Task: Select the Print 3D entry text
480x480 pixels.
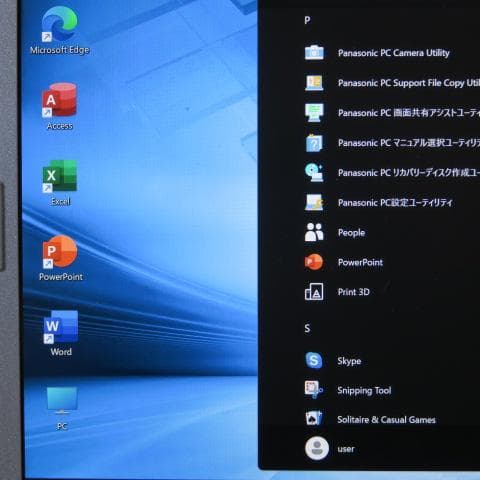Action: [x=354, y=292]
